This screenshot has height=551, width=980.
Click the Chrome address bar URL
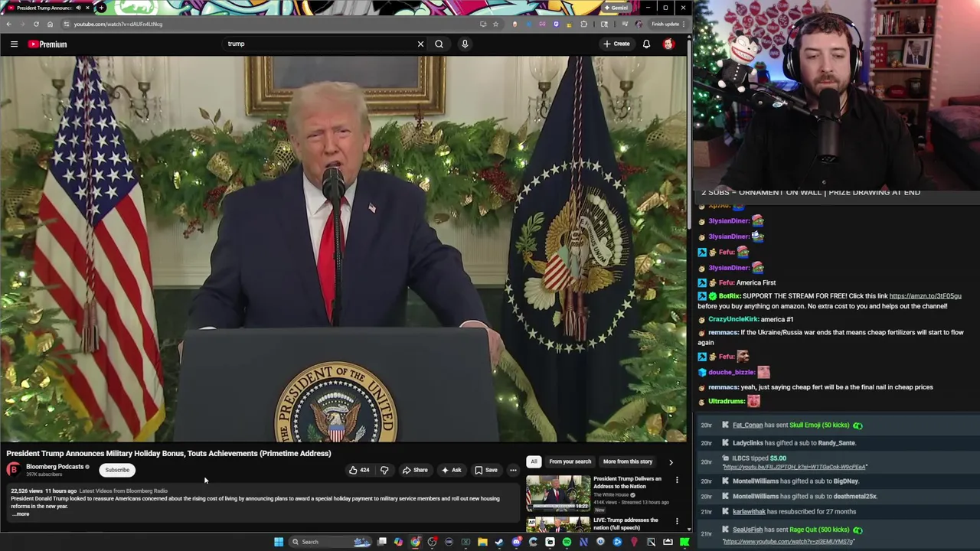[x=118, y=24]
